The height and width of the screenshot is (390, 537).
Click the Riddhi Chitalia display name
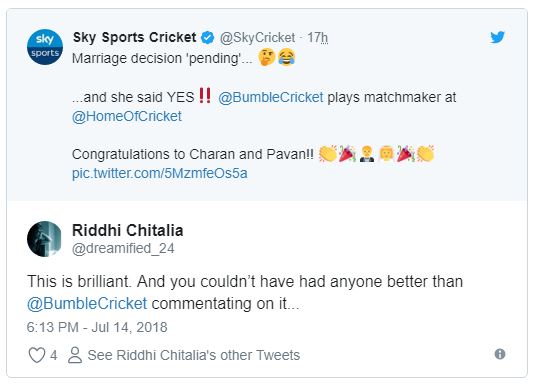(128, 230)
